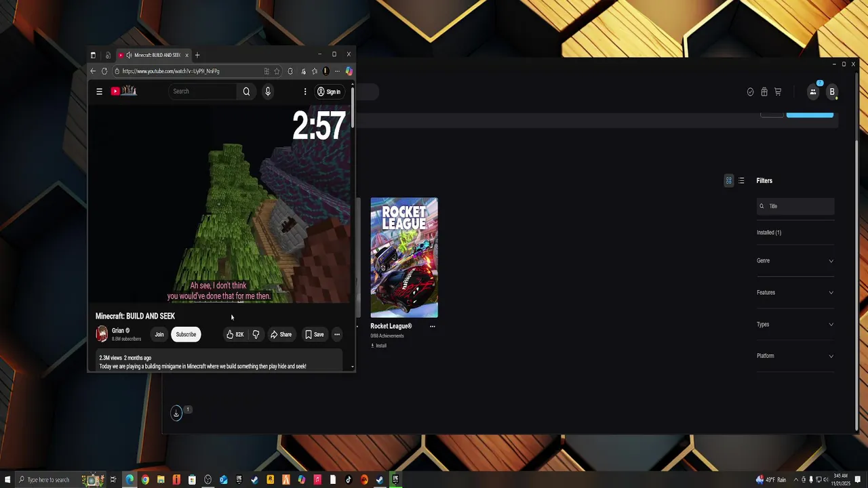868x488 pixels.
Task: Open more actions menu beside Save
Action: (x=336, y=334)
